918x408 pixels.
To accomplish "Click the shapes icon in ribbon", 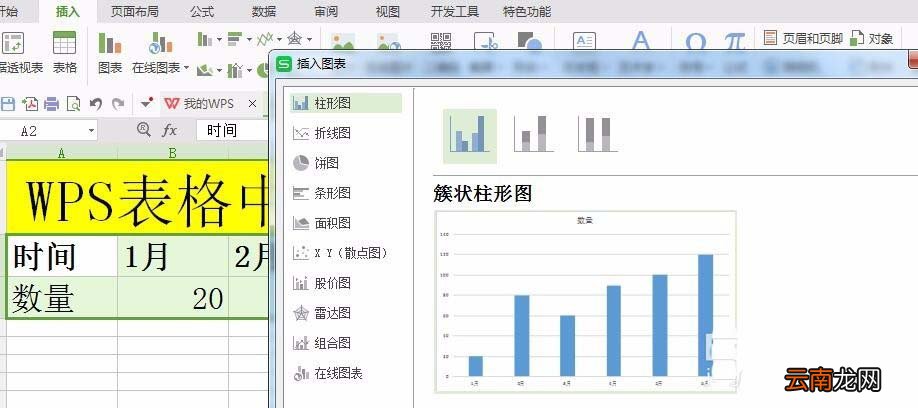I will 530,41.
